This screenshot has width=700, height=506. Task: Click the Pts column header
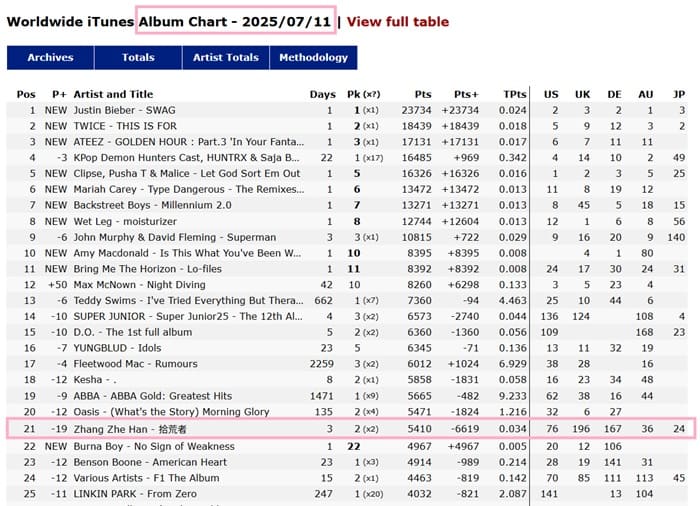tap(423, 94)
